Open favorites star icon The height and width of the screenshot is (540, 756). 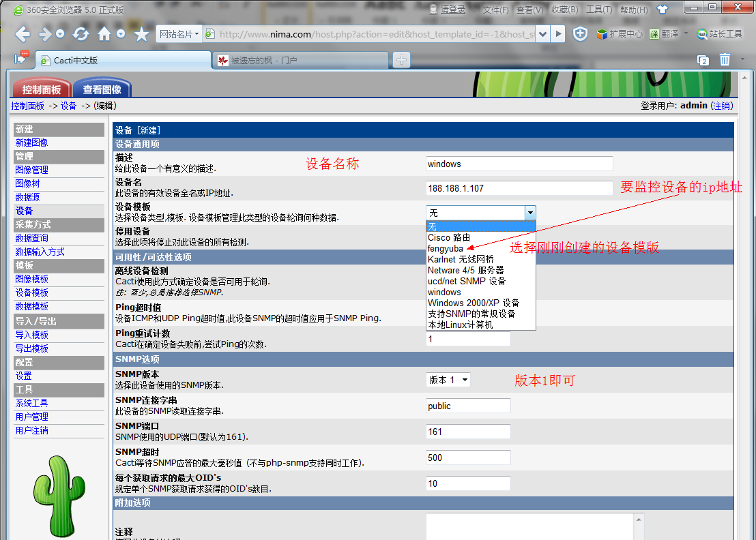tap(141, 34)
